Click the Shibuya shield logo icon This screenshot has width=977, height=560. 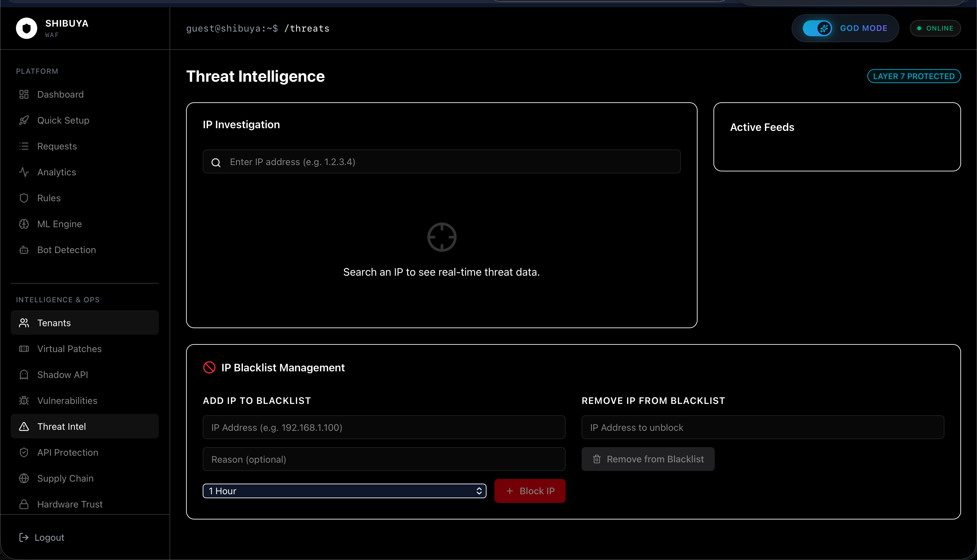27,28
